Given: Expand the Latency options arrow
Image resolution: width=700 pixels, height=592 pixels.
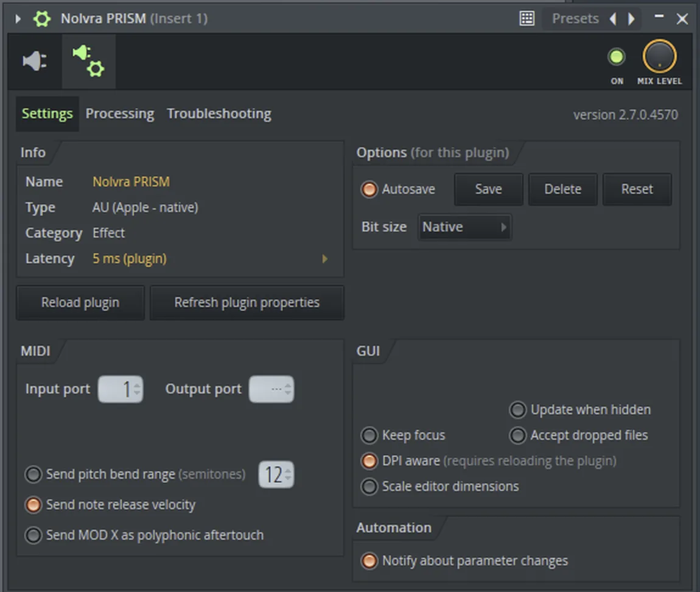Looking at the screenshot, I should [x=325, y=259].
